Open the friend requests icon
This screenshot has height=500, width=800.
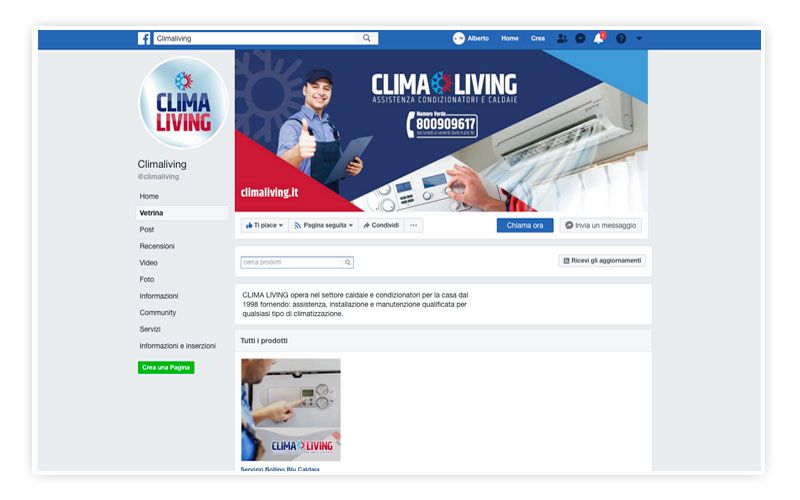pos(562,38)
